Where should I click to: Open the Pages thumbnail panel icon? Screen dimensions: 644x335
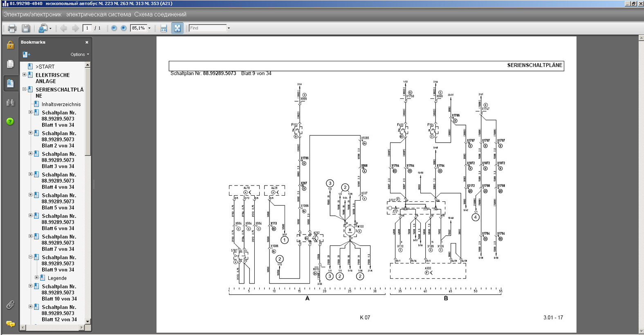(10, 64)
